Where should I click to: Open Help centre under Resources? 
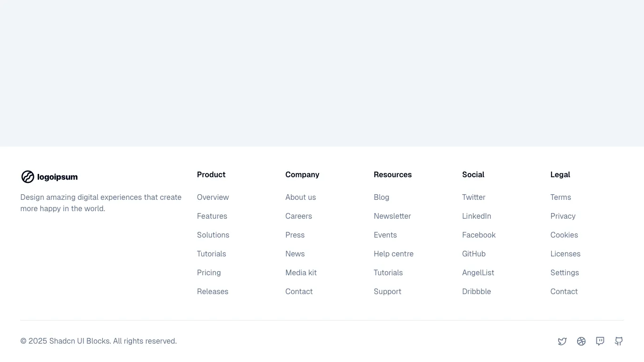[394, 254]
